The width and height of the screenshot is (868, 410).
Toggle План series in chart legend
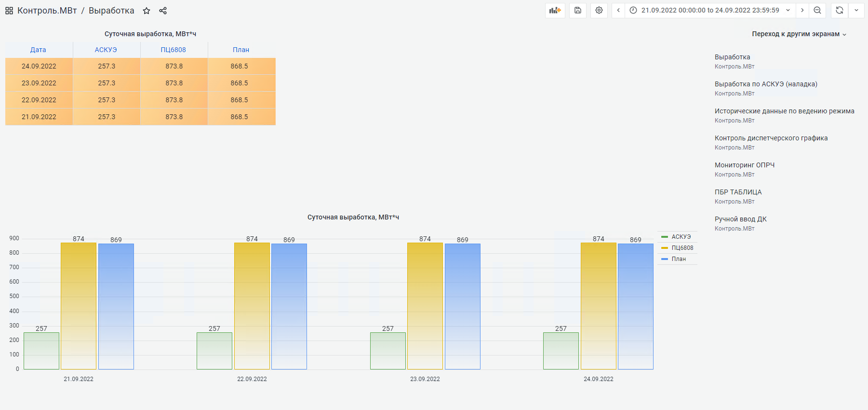tap(679, 259)
